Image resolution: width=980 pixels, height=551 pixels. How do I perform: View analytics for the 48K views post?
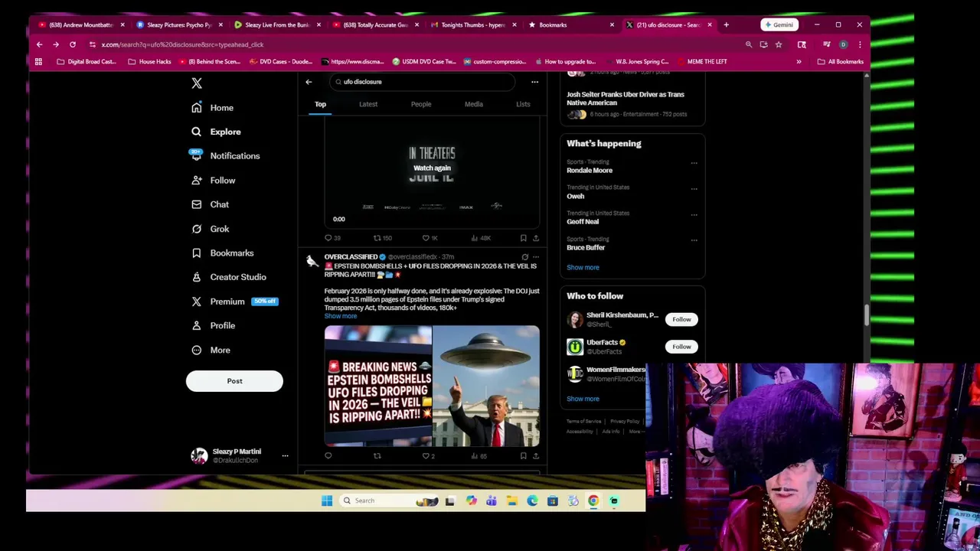coord(481,238)
